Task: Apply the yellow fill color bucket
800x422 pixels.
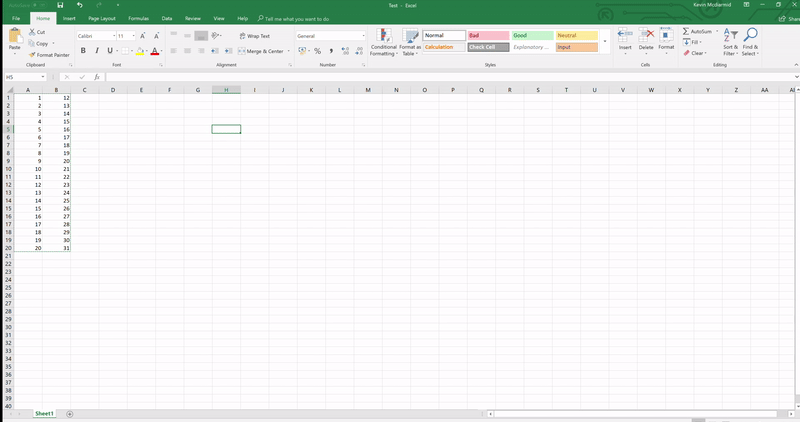Action: [x=140, y=51]
